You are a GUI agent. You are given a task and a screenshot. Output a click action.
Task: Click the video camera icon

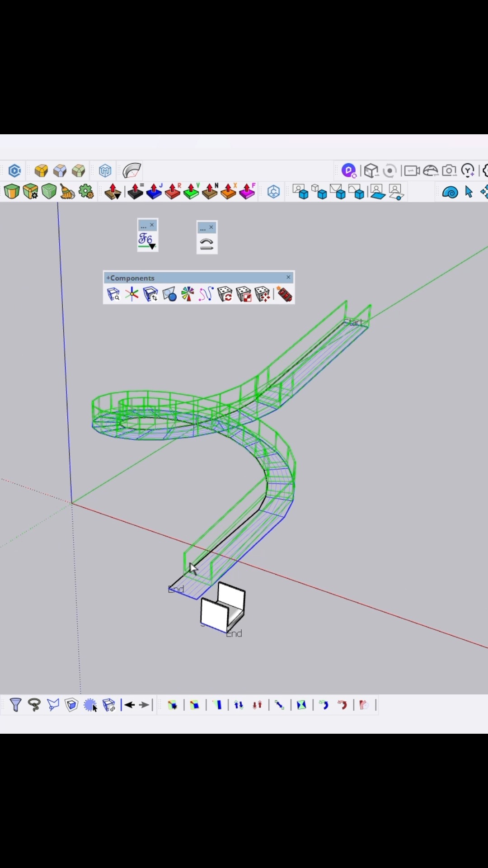coord(412,171)
